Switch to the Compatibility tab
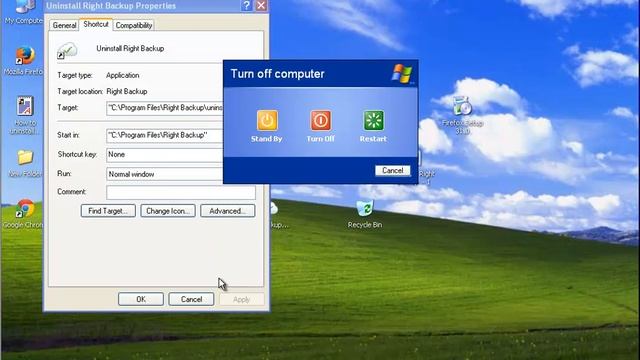The image size is (640, 360). [x=133, y=25]
